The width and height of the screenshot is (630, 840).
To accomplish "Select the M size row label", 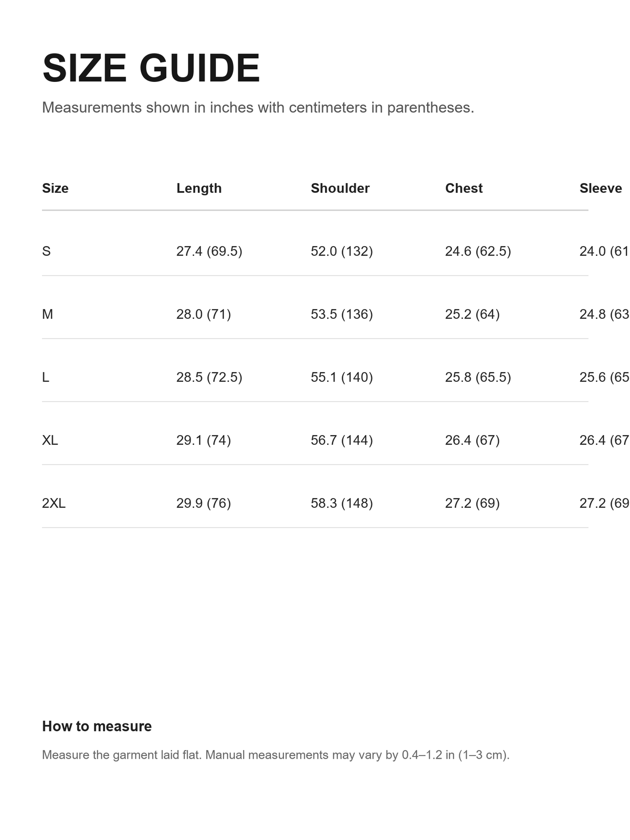I will tap(47, 314).
